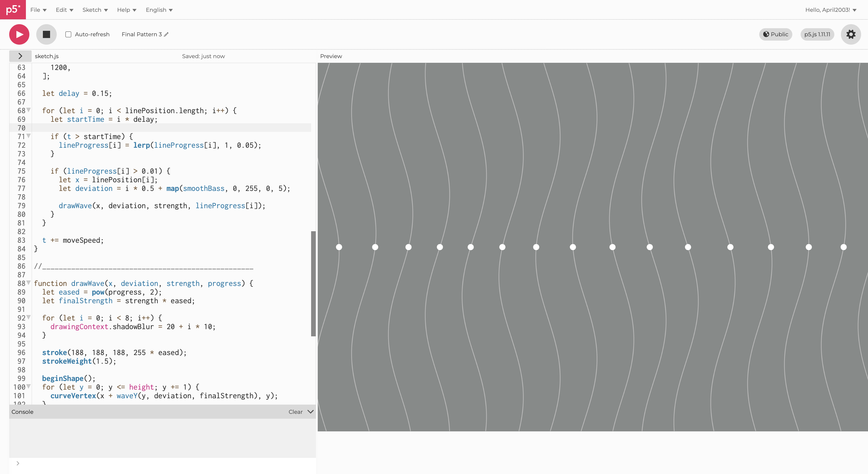Expand the file sidebar arrow
This screenshot has height=474, width=868.
point(20,56)
